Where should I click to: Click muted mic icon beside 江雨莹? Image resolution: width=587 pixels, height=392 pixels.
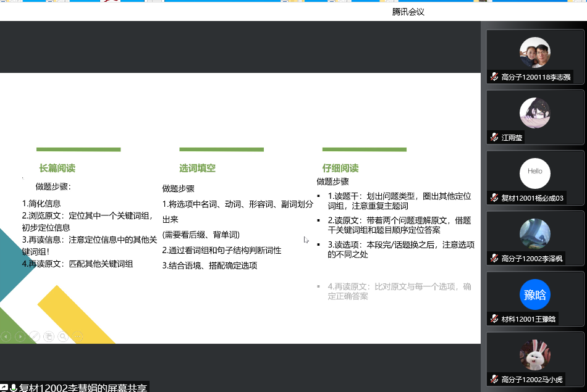click(494, 137)
